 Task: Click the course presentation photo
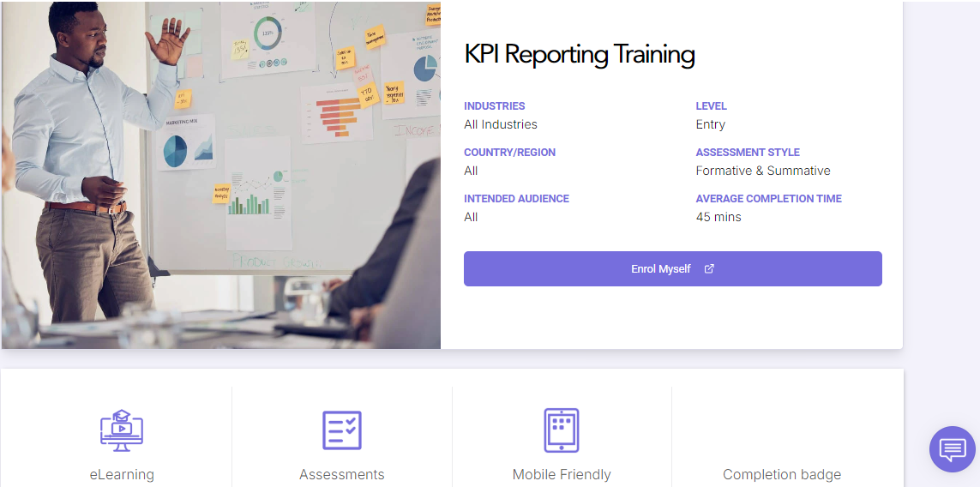point(221,174)
